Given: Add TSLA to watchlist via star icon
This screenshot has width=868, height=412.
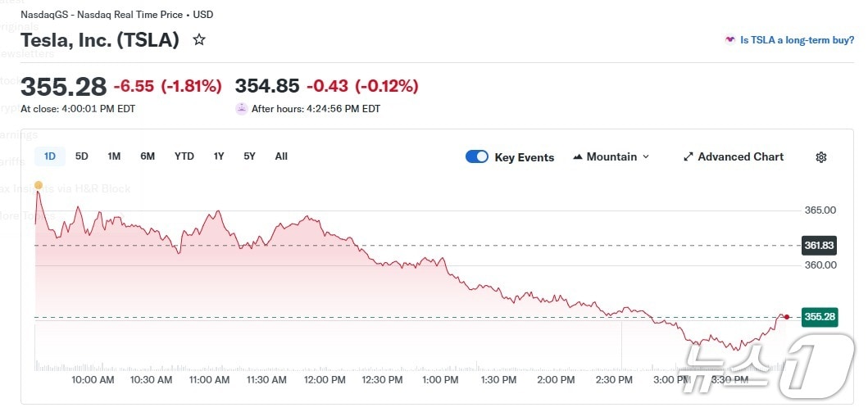Looking at the screenshot, I should tap(199, 39).
